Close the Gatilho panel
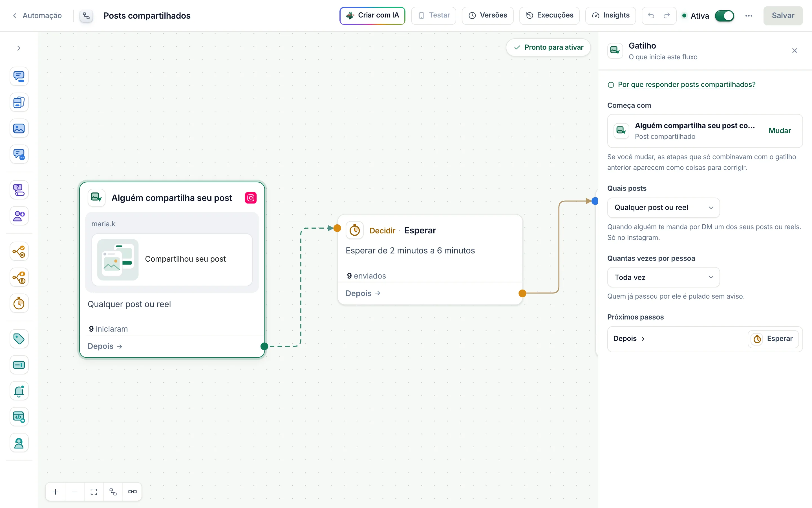The width and height of the screenshot is (812, 508). click(x=795, y=51)
